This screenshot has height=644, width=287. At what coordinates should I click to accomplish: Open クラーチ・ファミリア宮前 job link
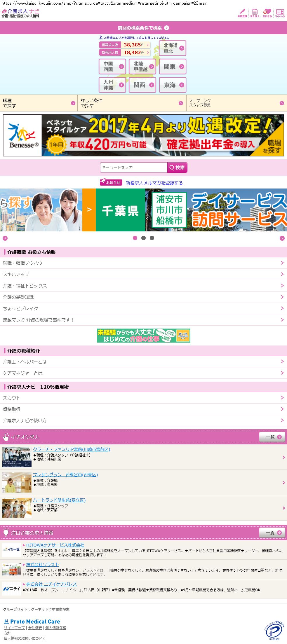click(x=72, y=449)
